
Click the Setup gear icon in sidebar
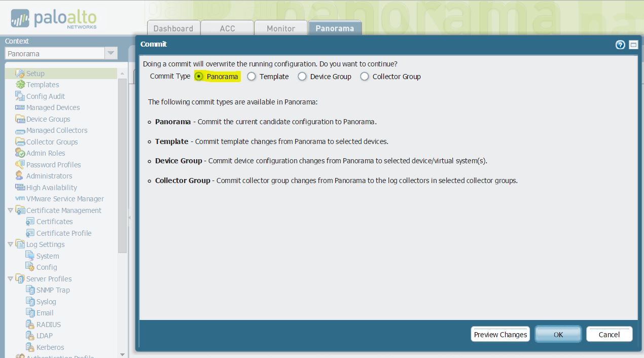pyautogui.click(x=20, y=74)
